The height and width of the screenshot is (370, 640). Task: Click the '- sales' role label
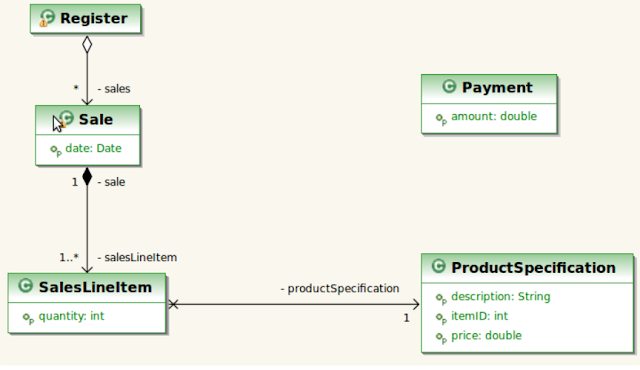click(x=114, y=89)
